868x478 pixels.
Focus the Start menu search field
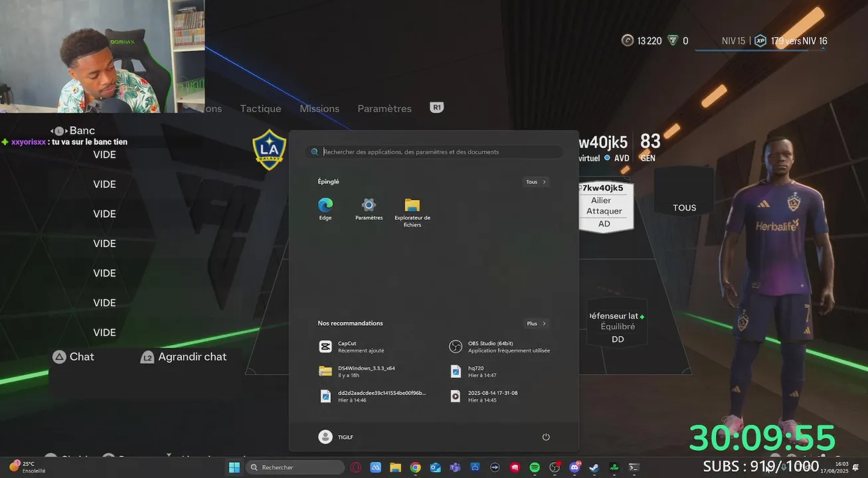[x=434, y=152]
